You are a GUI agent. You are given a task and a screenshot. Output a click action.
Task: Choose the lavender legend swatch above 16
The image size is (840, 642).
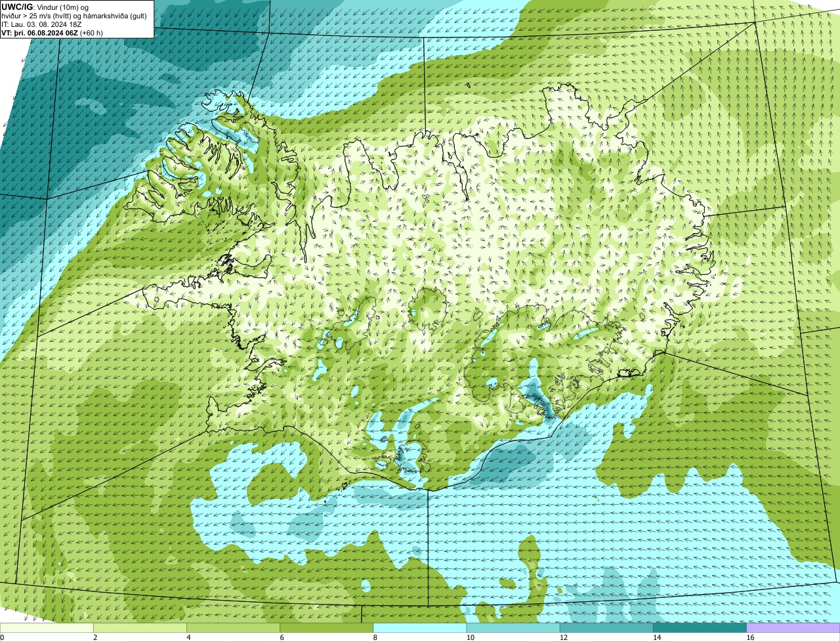tap(793, 628)
